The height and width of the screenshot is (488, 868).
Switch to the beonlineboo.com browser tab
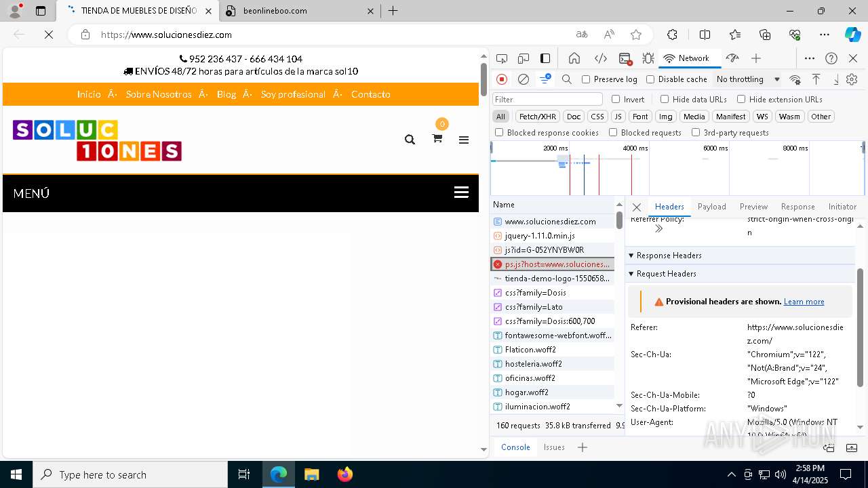pos(302,11)
